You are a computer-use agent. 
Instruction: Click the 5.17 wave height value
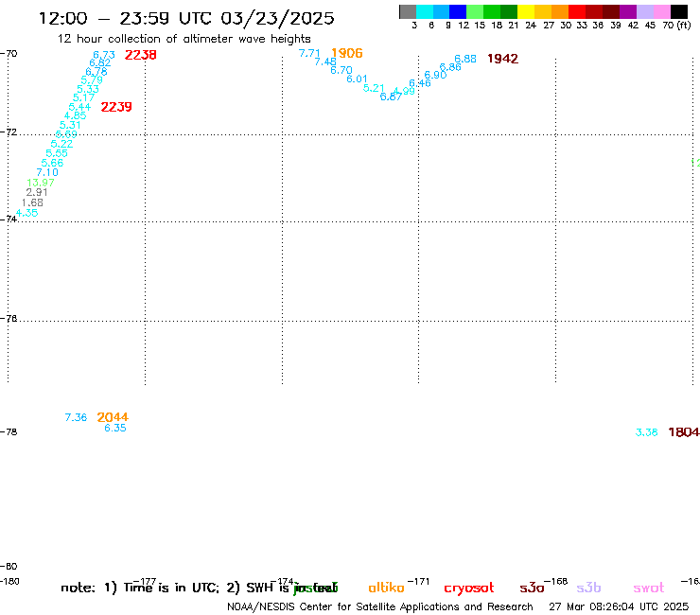click(83, 97)
